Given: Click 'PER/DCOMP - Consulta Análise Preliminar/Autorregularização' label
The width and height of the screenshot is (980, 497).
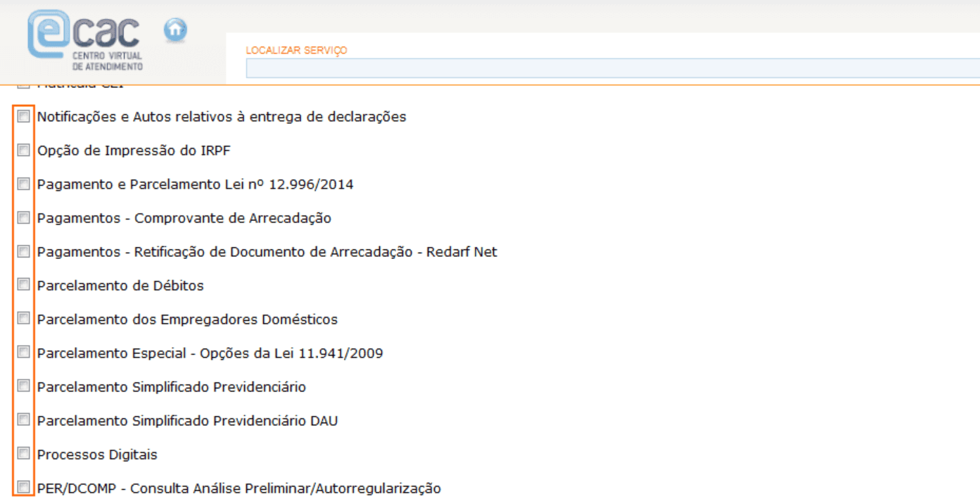Looking at the screenshot, I should (239, 489).
